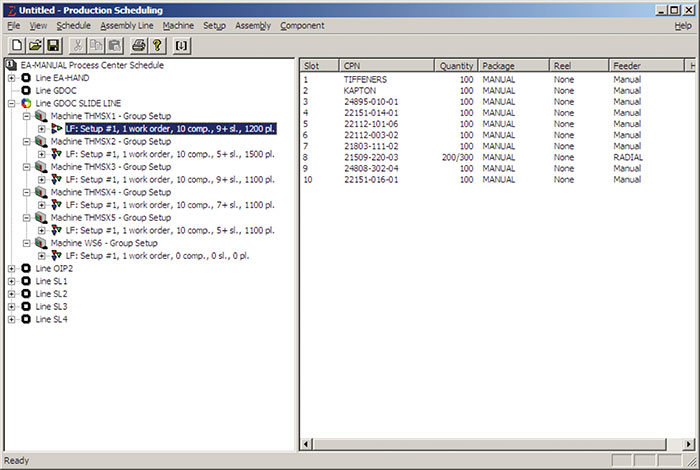Click the setup icon beside 1500 pl. row
The height and width of the screenshot is (470, 700).
point(56,154)
